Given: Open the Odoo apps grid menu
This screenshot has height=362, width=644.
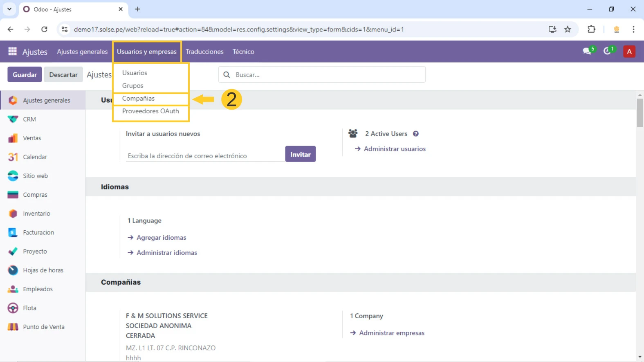Looking at the screenshot, I should [12, 52].
